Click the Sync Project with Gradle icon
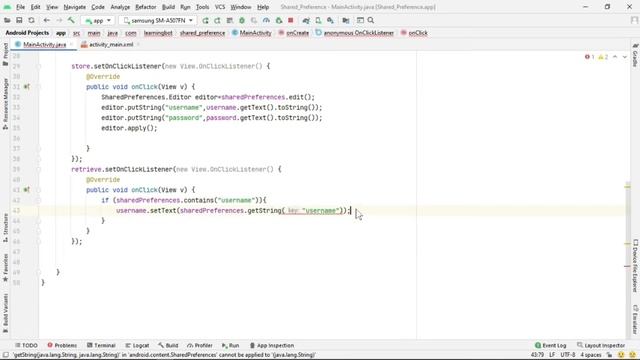Screen dimensions: 640x360 [x=306, y=20]
